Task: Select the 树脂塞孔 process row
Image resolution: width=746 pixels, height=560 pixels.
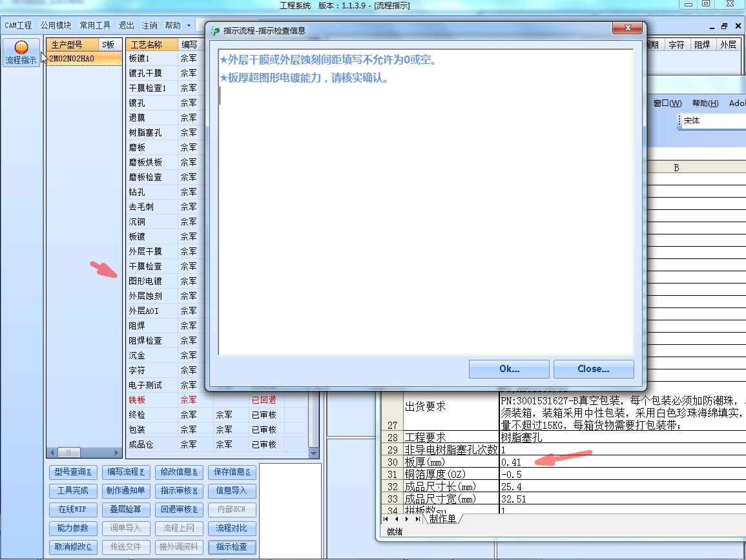Action: [165, 133]
